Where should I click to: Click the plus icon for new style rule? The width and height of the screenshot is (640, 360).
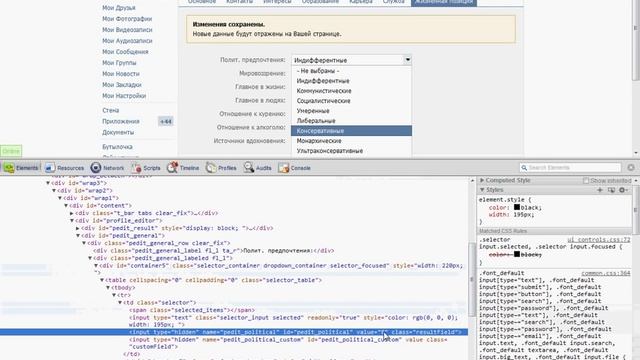pyautogui.click(x=600, y=190)
